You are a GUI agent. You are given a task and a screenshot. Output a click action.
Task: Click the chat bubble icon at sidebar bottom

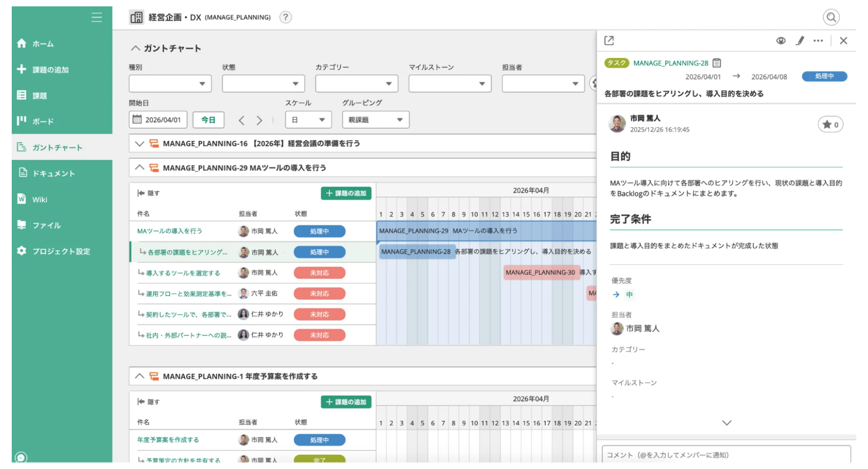21,457
